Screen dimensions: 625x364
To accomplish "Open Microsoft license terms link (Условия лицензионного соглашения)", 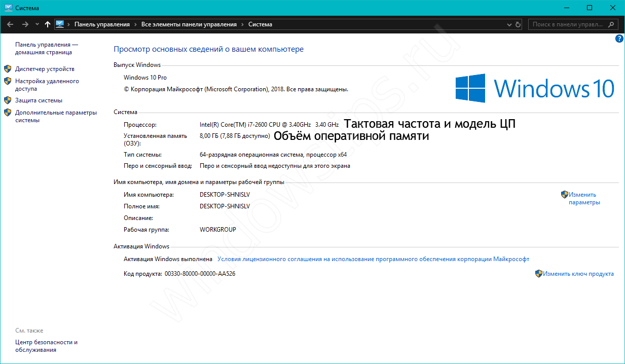I will [373, 259].
